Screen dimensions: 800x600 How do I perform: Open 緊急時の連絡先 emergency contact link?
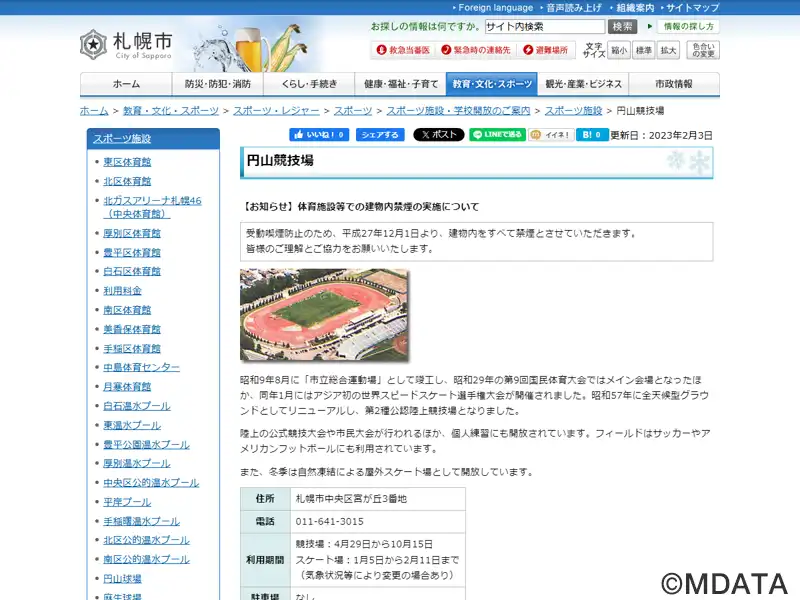coord(476,50)
